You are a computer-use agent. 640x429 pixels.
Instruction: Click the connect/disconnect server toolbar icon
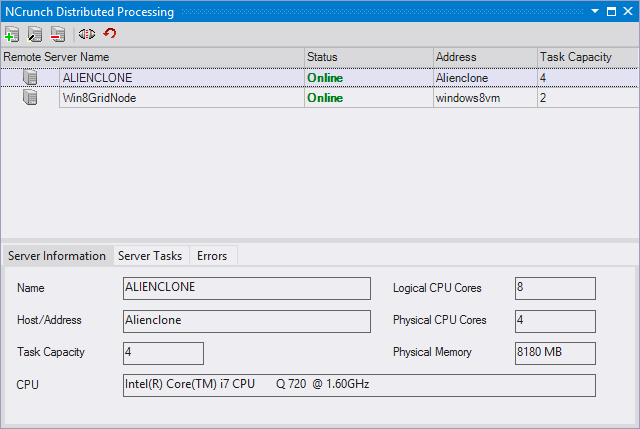87,34
